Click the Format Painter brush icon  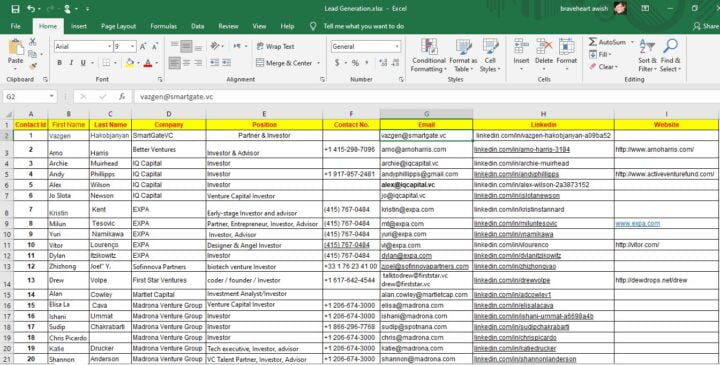(33, 66)
